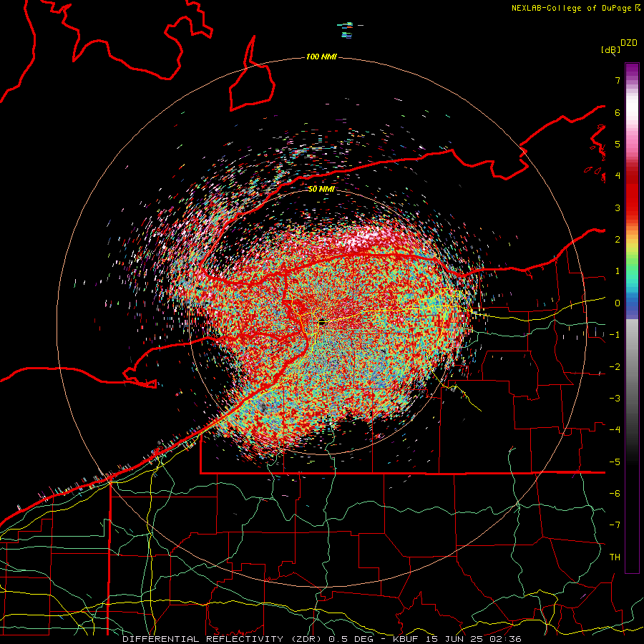Click the "-2" value on the color scale

pyautogui.click(x=615, y=367)
